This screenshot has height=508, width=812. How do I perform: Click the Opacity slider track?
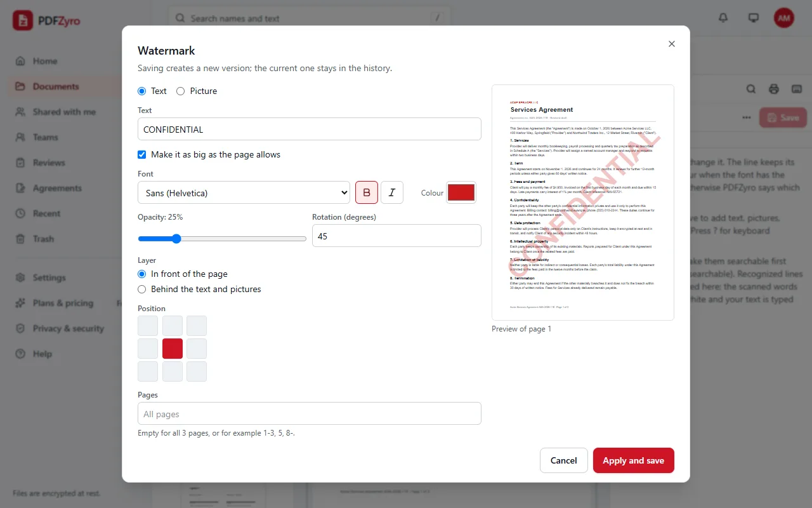tap(222, 239)
